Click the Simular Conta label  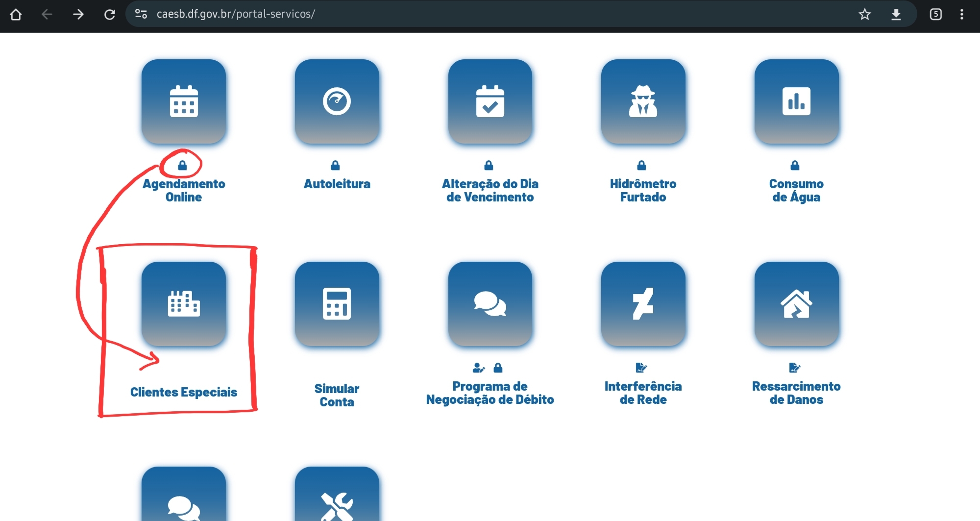tap(337, 395)
